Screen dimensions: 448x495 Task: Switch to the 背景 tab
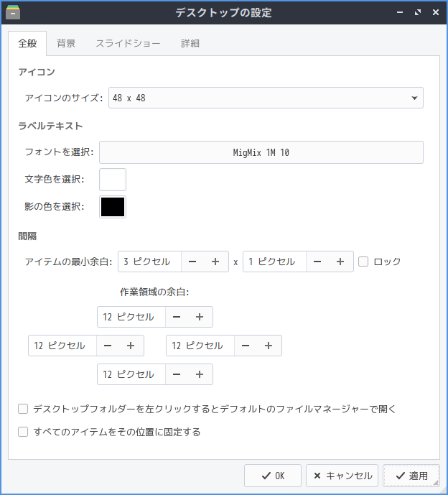tap(66, 43)
